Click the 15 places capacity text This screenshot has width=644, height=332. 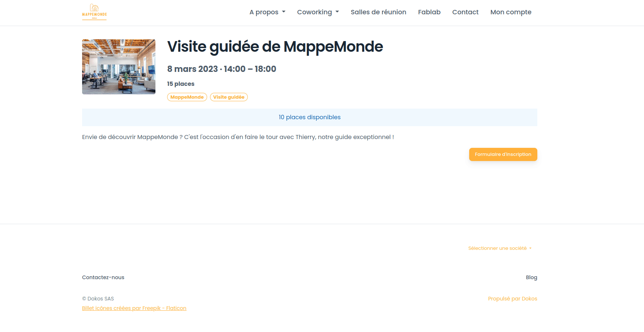[x=181, y=84]
